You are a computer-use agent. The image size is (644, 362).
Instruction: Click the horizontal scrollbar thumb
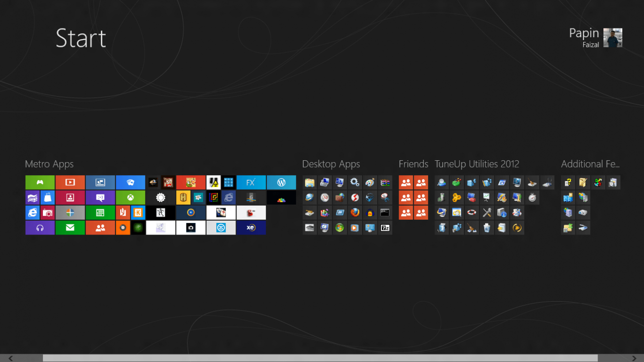[320, 358]
